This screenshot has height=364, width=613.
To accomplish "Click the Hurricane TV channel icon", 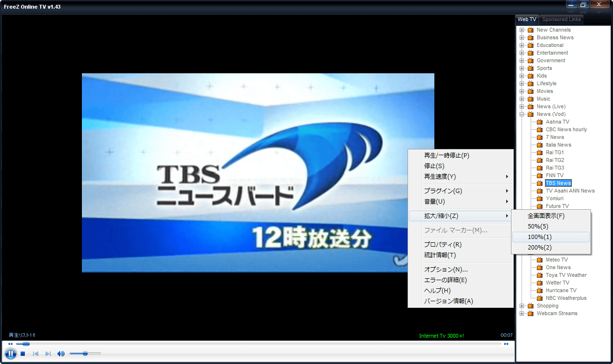I will [x=540, y=290].
